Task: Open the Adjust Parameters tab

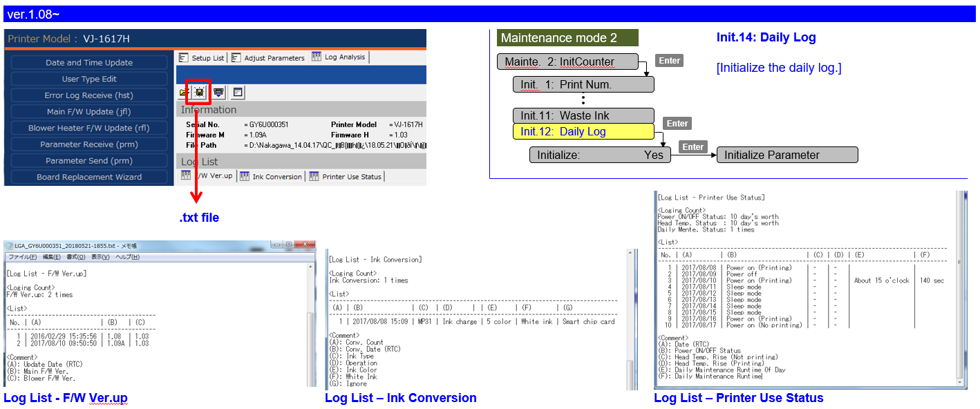Action: pos(268,58)
